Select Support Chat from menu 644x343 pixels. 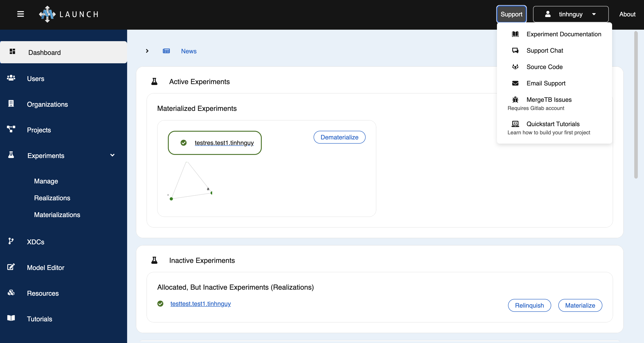[545, 50]
